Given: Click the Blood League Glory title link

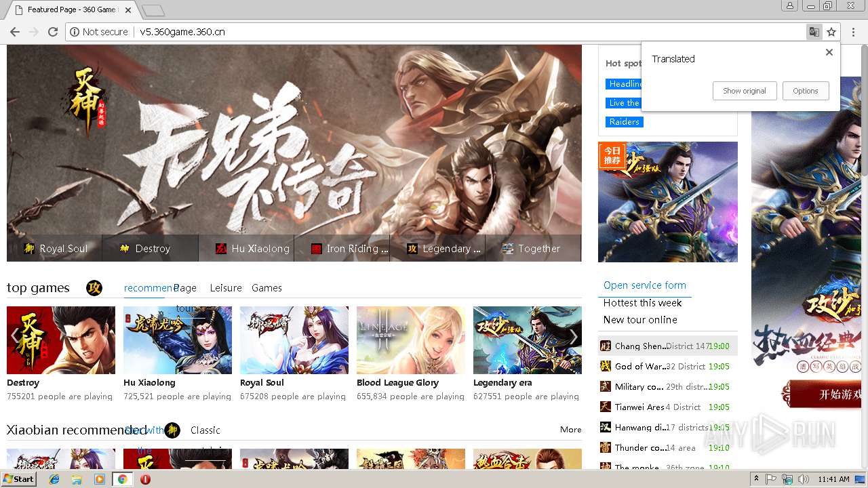Looking at the screenshot, I should pyautogui.click(x=397, y=383).
